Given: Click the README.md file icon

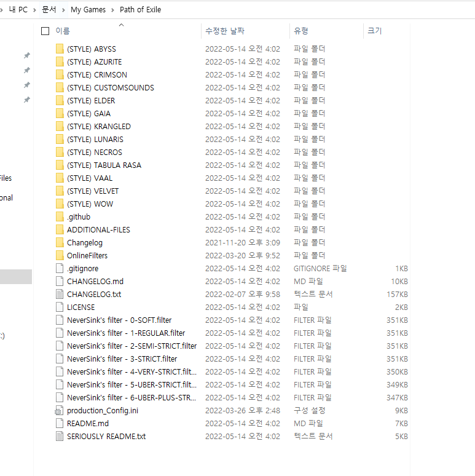Looking at the screenshot, I should tap(60, 423).
